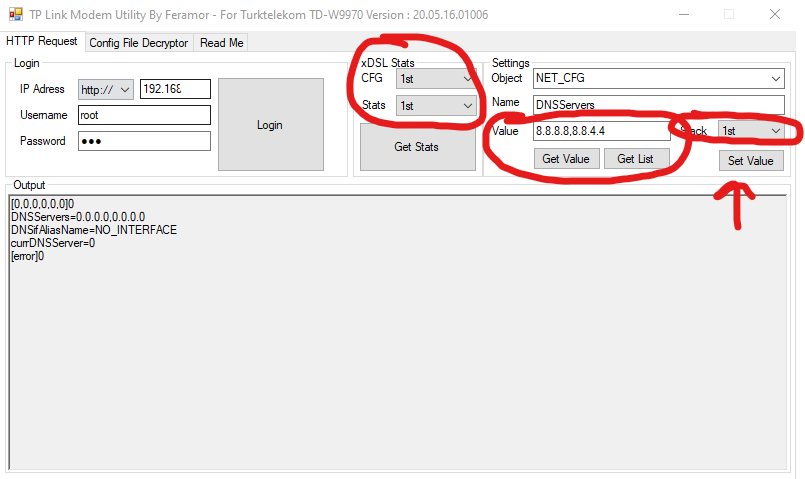The image size is (805, 479).
Task: Open the Stack dropdown set to 1st
Action: tap(752, 131)
